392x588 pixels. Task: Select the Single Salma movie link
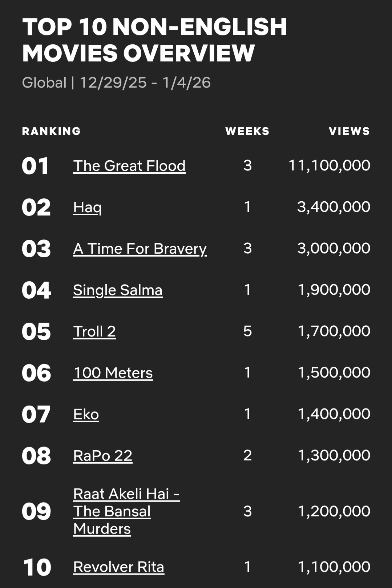click(x=117, y=290)
